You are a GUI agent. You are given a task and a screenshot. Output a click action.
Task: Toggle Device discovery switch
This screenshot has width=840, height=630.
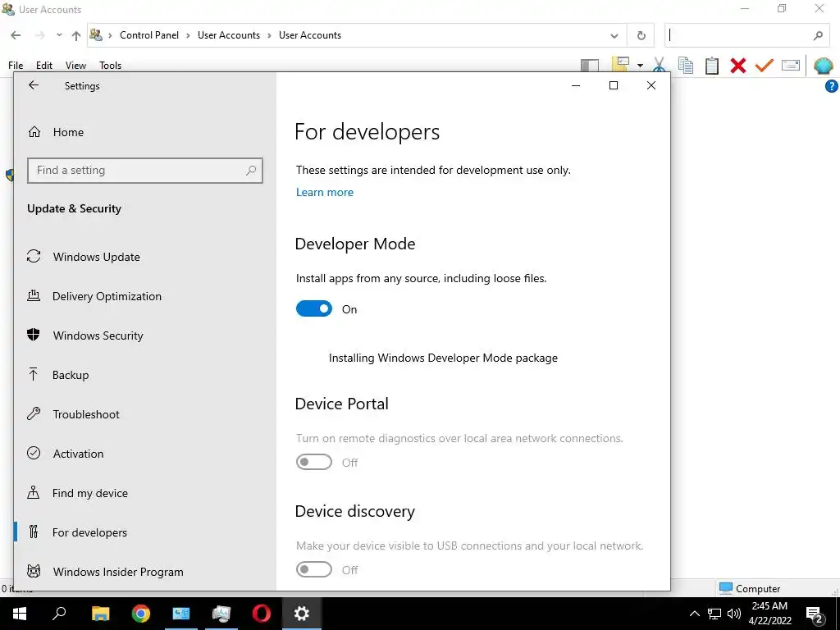coord(314,569)
